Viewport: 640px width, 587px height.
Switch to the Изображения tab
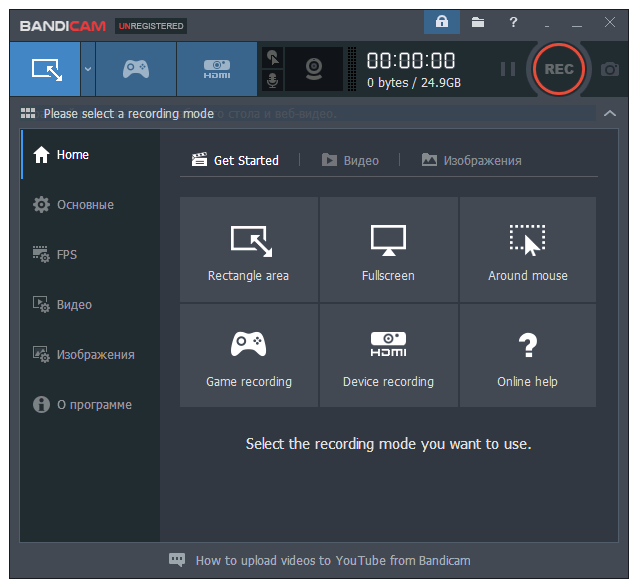(x=471, y=160)
